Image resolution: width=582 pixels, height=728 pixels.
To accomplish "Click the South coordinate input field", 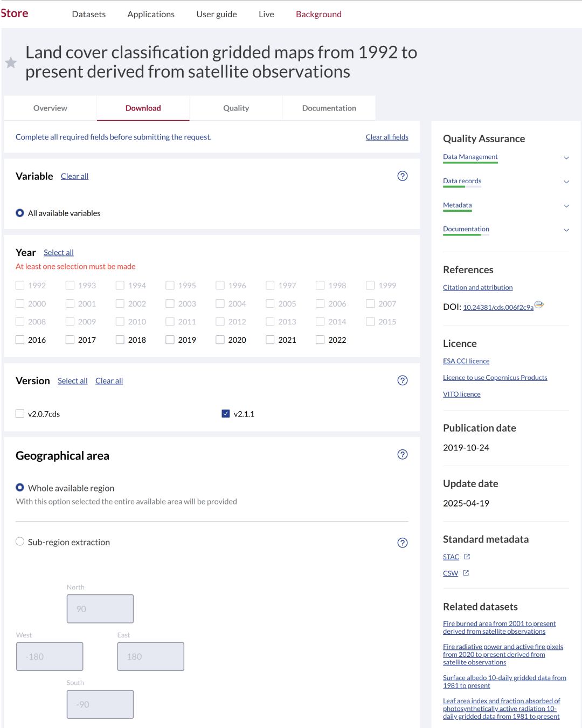I will [100, 704].
